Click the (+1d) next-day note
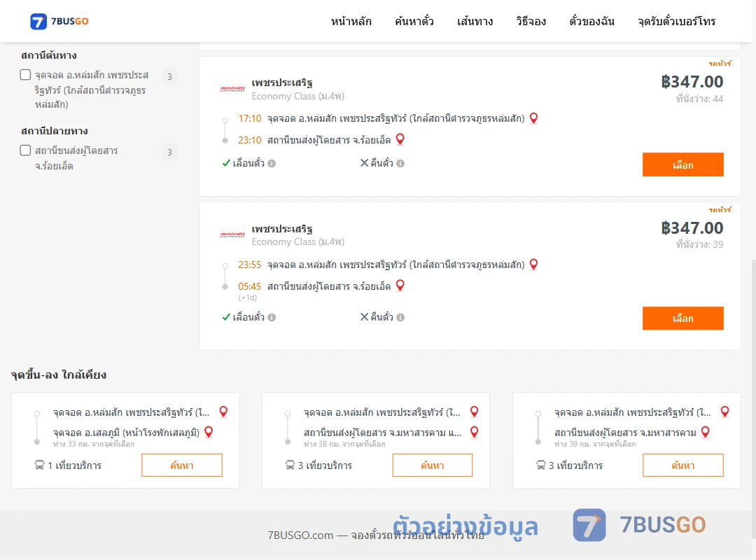Screen dimensions: 756x560 coord(247,298)
